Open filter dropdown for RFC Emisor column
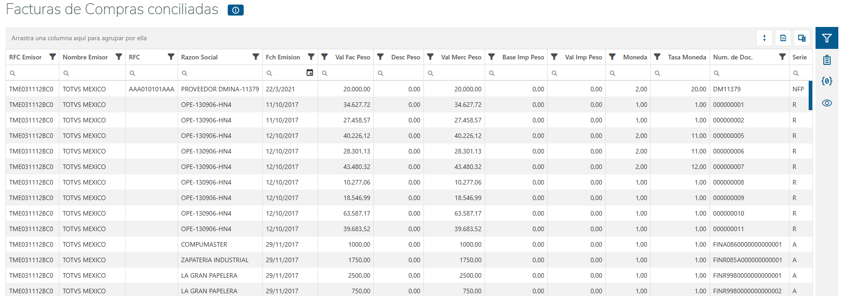Viewport: 868px width, 296px height. [53, 57]
